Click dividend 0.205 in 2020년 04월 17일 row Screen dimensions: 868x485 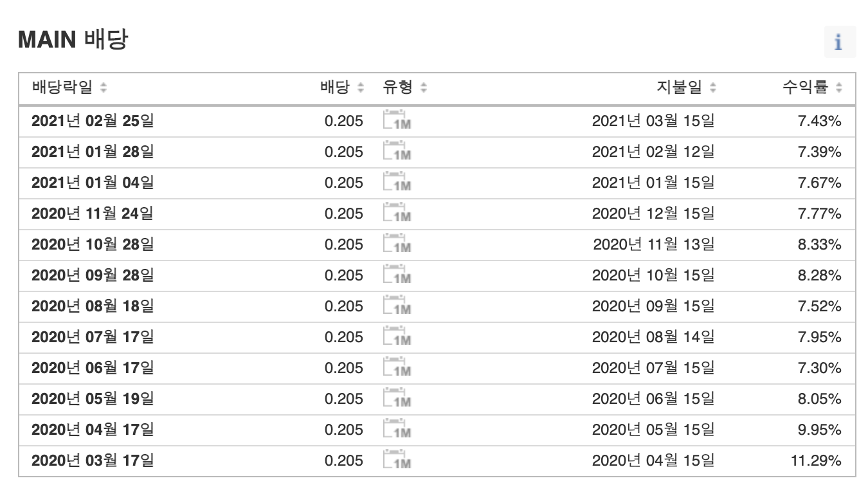pos(344,430)
